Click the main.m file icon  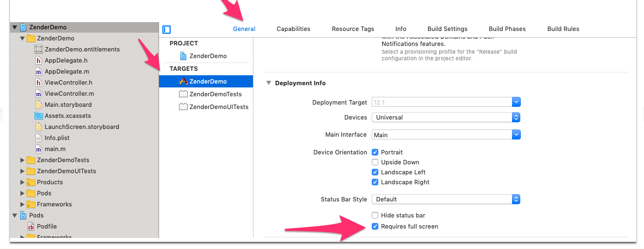tap(39, 149)
